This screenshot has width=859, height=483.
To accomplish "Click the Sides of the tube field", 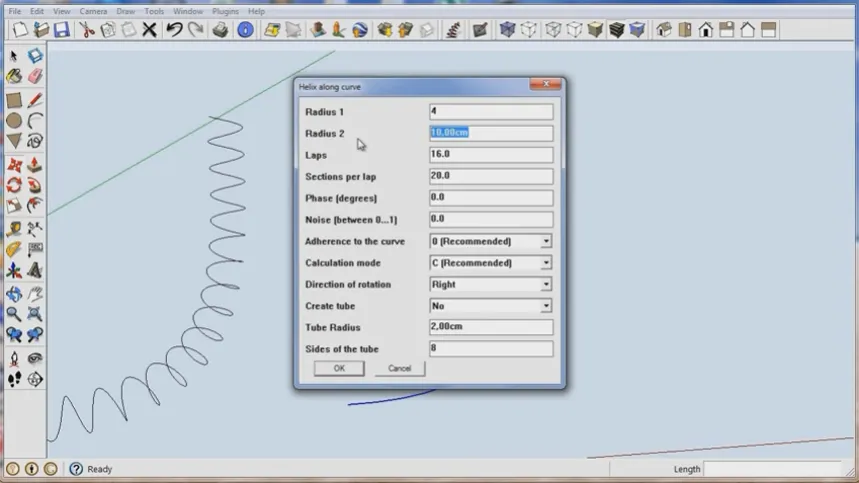I will click(491, 348).
